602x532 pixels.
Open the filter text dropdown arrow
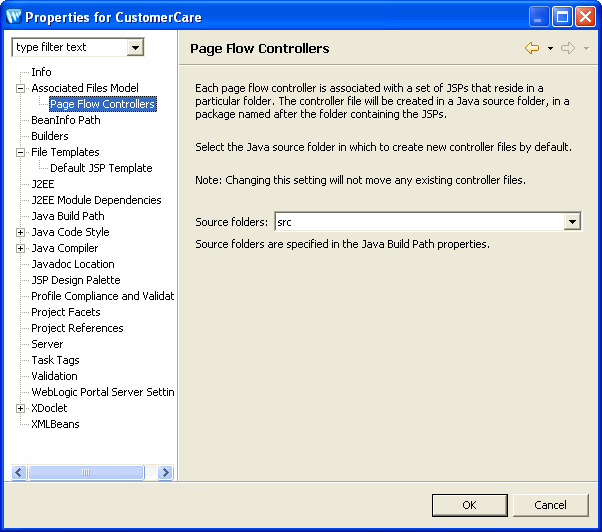pos(135,48)
